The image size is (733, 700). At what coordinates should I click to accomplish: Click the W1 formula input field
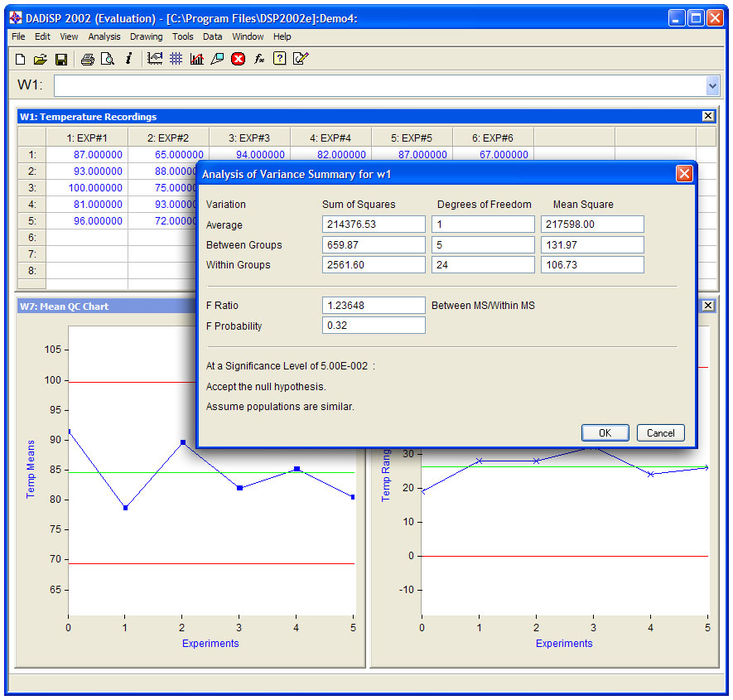tap(380, 86)
